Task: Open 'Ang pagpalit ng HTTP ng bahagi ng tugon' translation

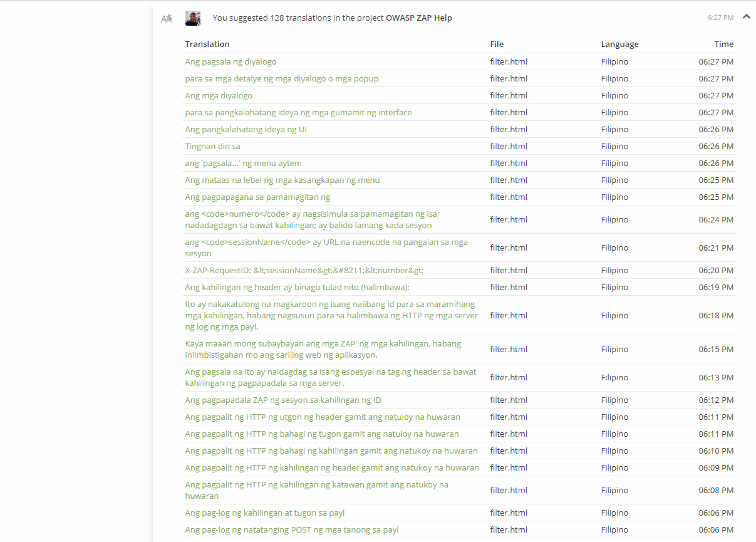Action: pyautogui.click(x=322, y=434)
